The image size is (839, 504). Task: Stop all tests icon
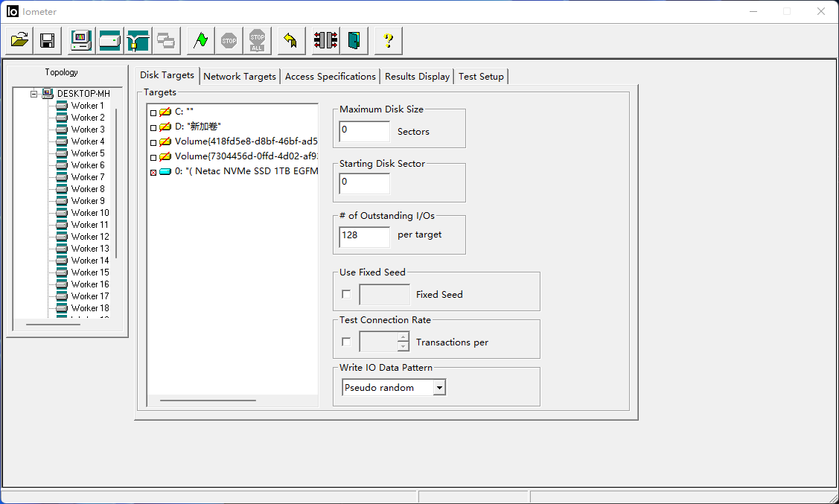coord(257,41)
